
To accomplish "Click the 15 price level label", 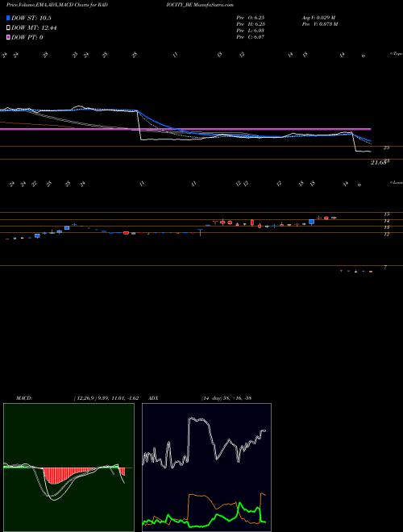I will 386,214.
